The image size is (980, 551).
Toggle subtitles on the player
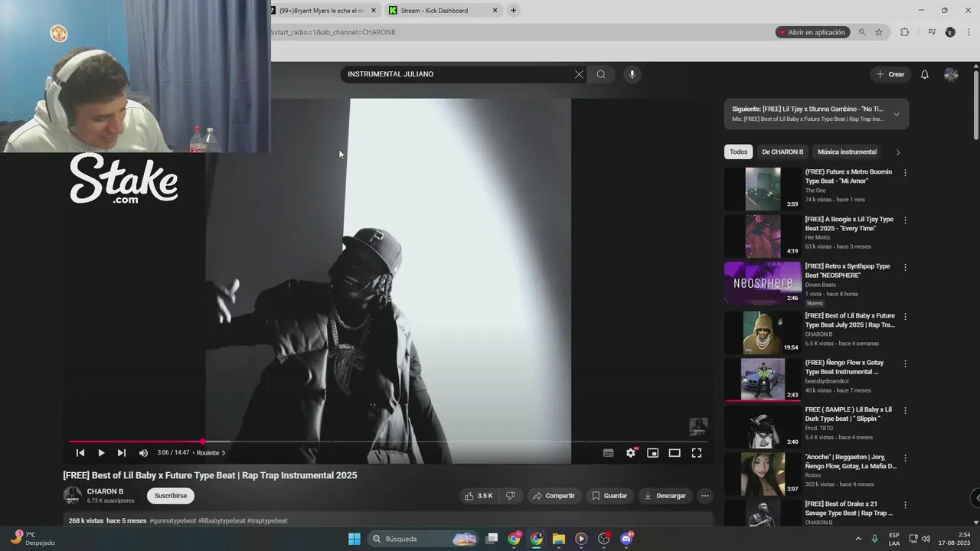608,453
